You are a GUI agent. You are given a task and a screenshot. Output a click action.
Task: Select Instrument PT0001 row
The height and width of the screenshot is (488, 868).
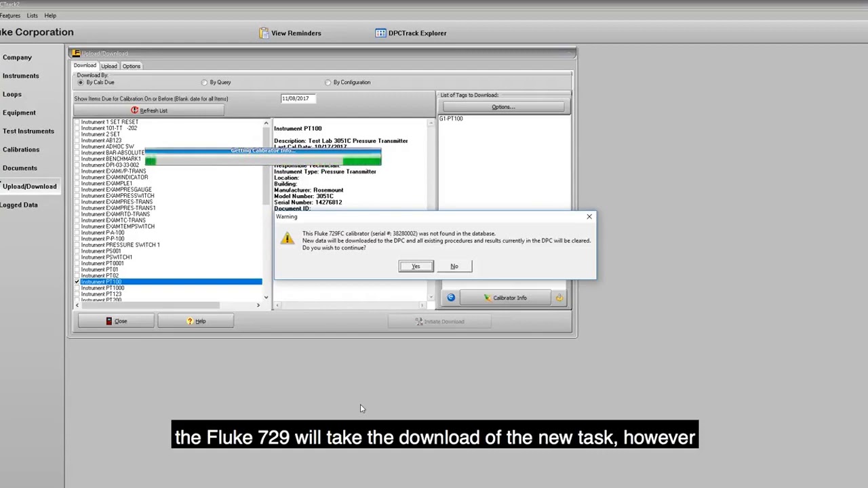click(102, 264)
